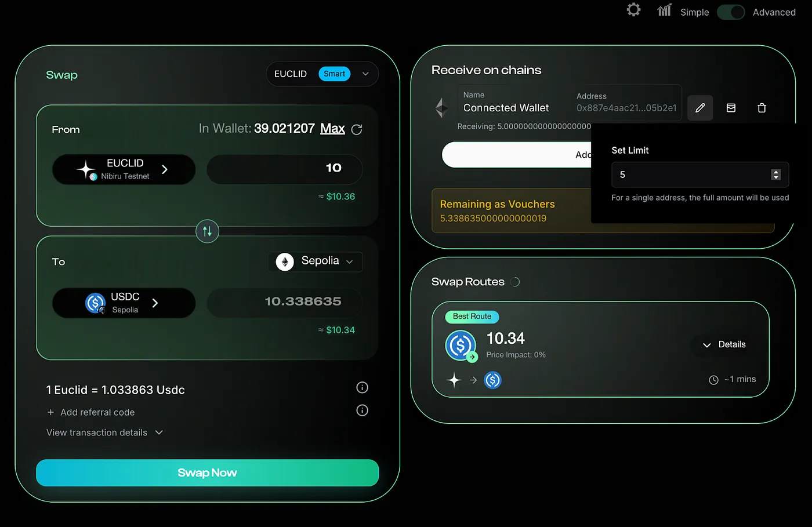Click the Advanced mode label

point(774,12)
